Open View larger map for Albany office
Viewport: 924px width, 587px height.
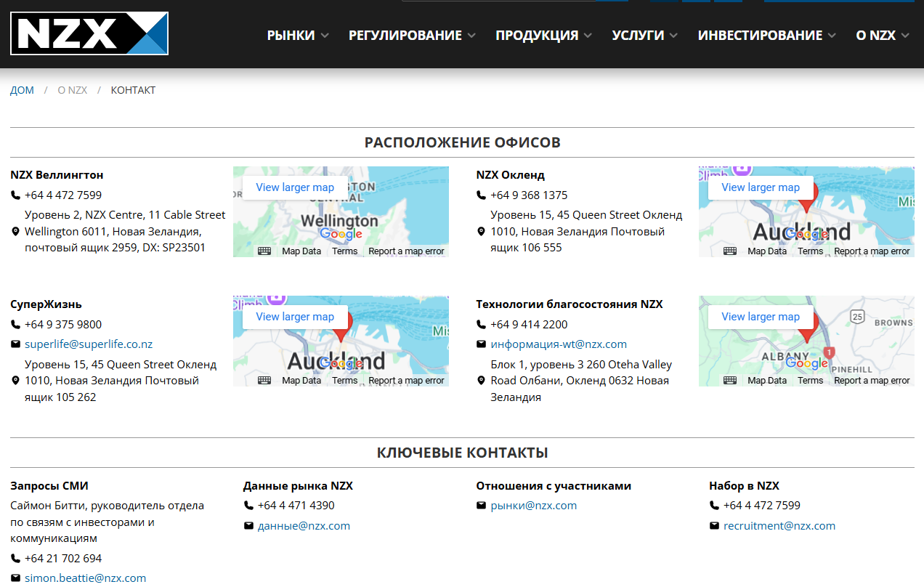pos(761,317)
